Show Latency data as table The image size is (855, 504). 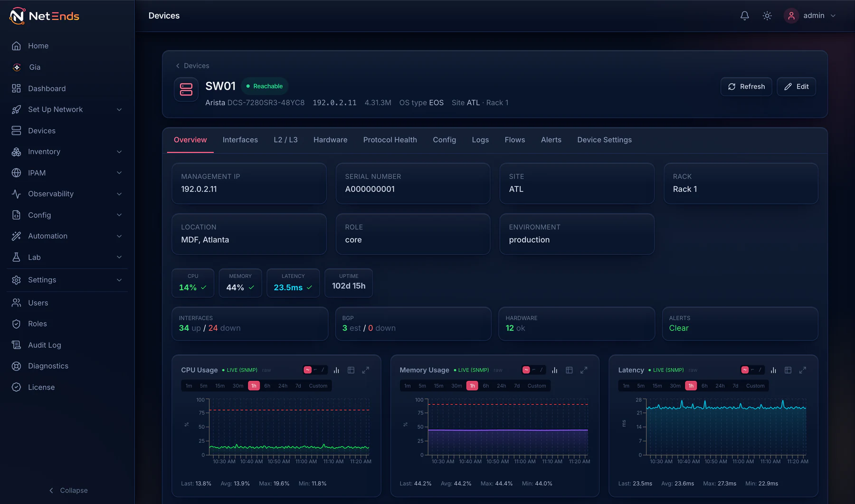[788, 370]
